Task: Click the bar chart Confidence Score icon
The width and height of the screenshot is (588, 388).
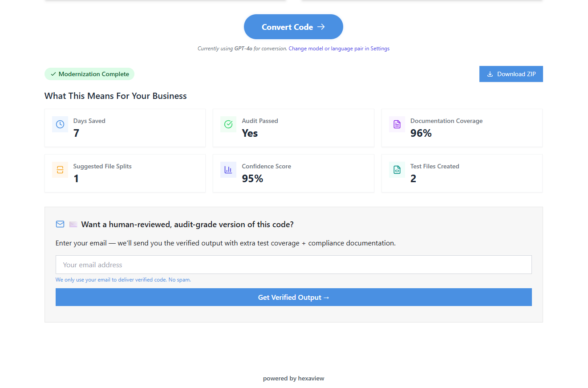Action: point(228,170)
